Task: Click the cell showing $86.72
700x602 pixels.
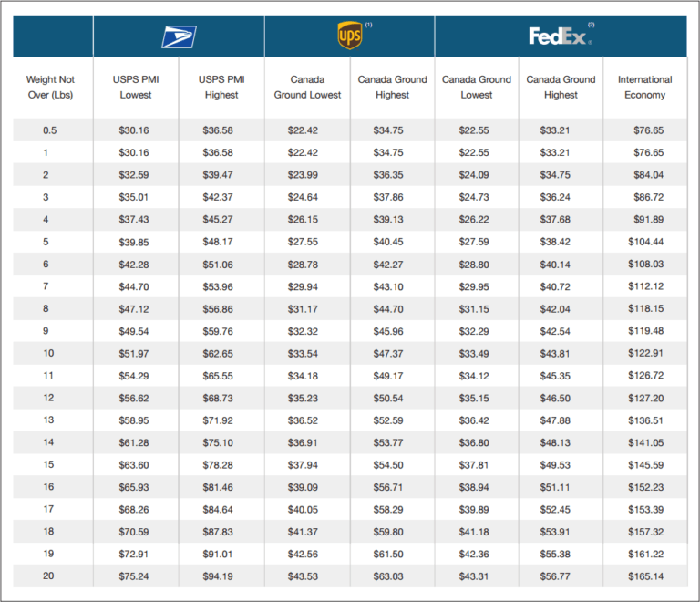Action: click(x=648, y=197)
